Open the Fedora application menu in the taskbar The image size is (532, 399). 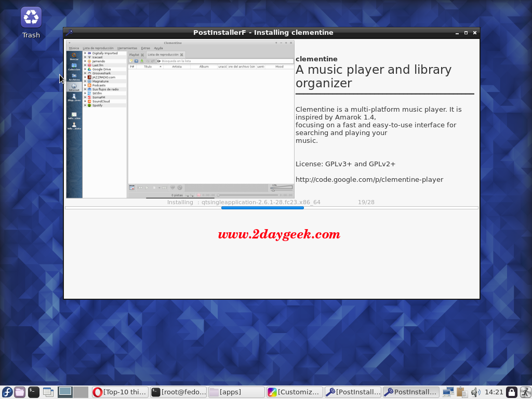(x=7, y=392)
